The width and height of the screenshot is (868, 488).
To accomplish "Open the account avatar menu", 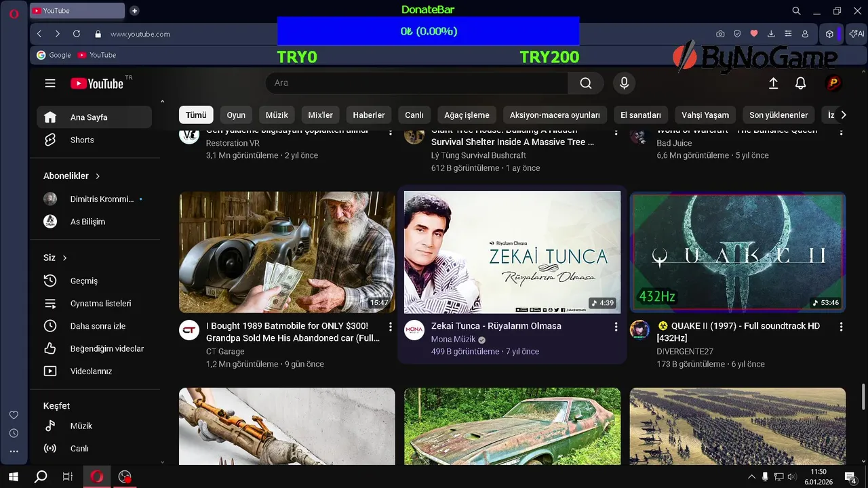I will click(x=833, y=83).
